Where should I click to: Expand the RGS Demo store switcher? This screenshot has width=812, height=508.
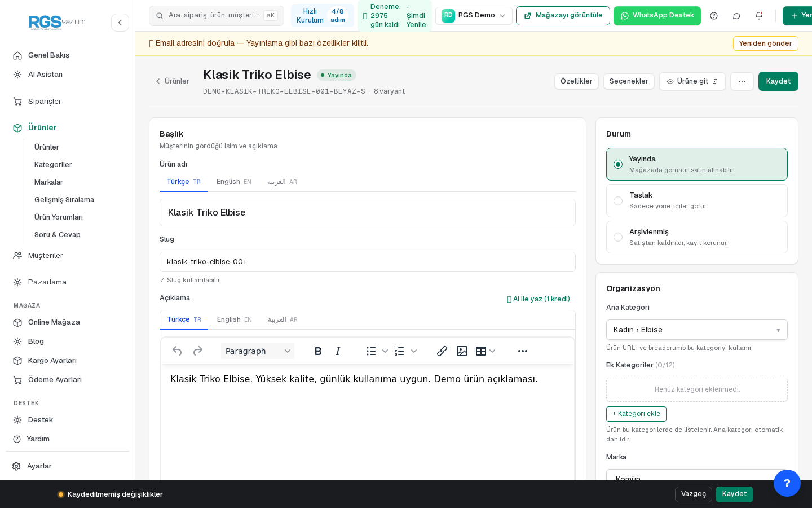click(474, 16)
